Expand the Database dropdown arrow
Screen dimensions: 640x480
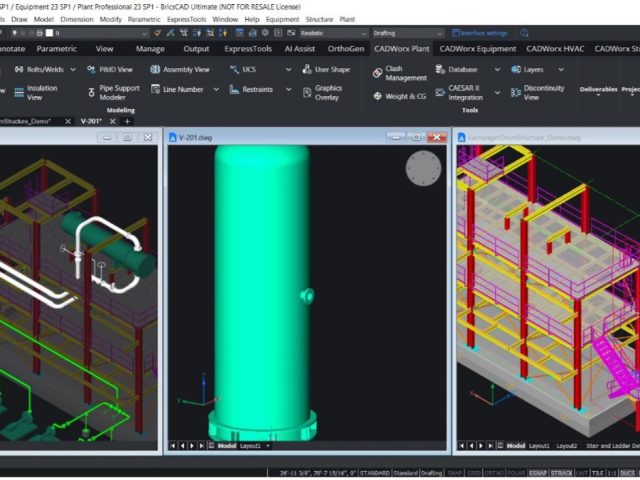(x=497, y=69)
